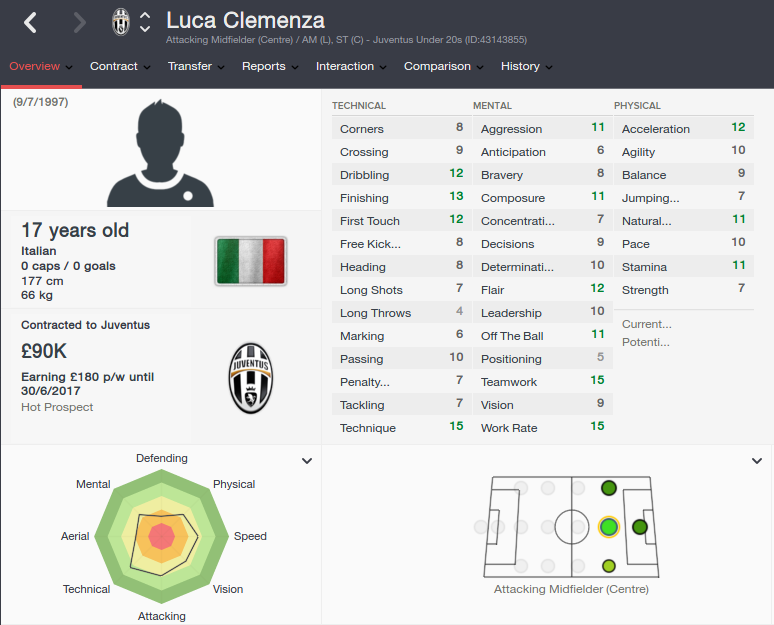This screenshot has width=774, height=625.
Task: Click the up-down player switcher arrows
Action: tap(145, 22)
